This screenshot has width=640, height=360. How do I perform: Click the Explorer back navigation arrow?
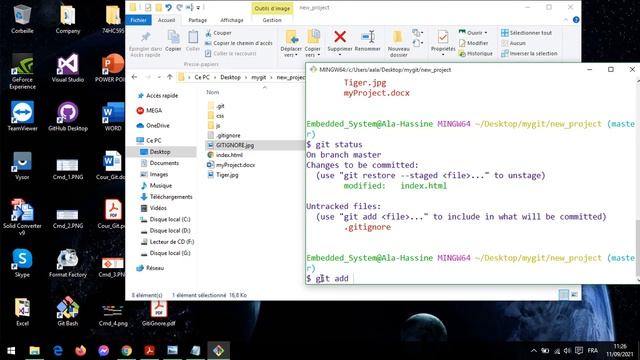tap(134, 77)
